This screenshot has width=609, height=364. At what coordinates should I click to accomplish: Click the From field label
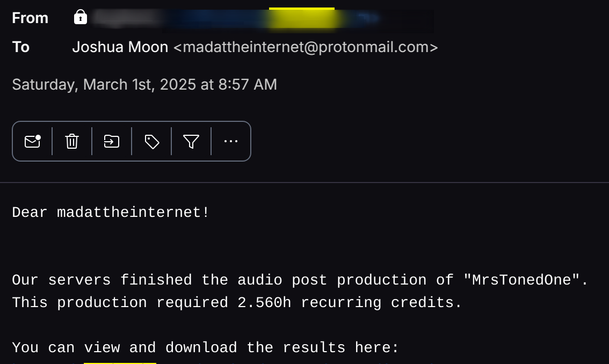pyautogui.click(x=30, y=18)
